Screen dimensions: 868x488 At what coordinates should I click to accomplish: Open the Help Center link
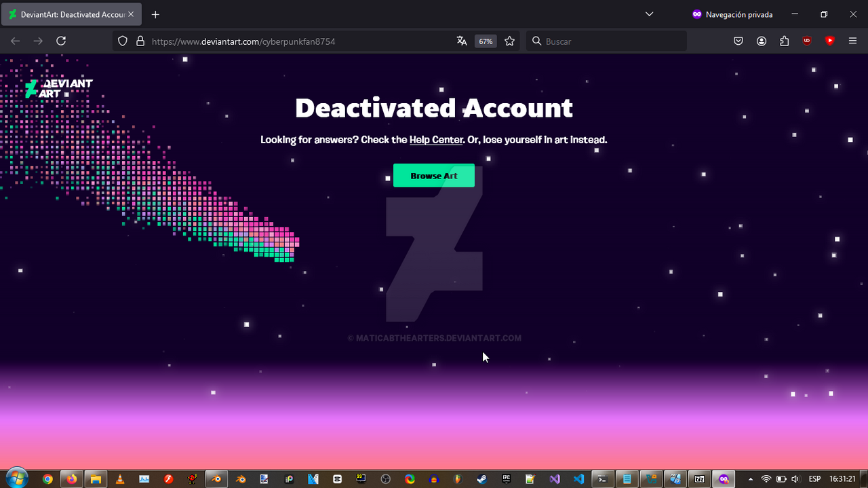(x=436, y=140)
